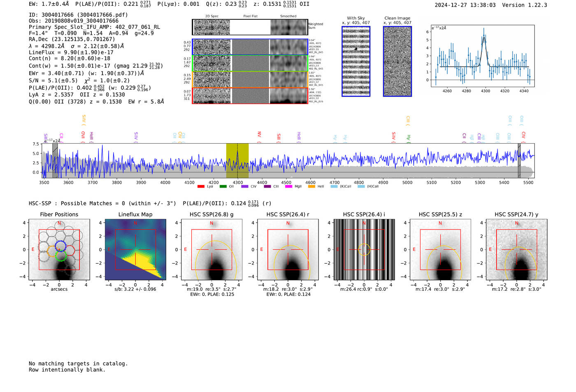The height and width of the screenshot is (392, 576).
Task: Open the Lineflux Map thumbnail
Action: [135, 250]
